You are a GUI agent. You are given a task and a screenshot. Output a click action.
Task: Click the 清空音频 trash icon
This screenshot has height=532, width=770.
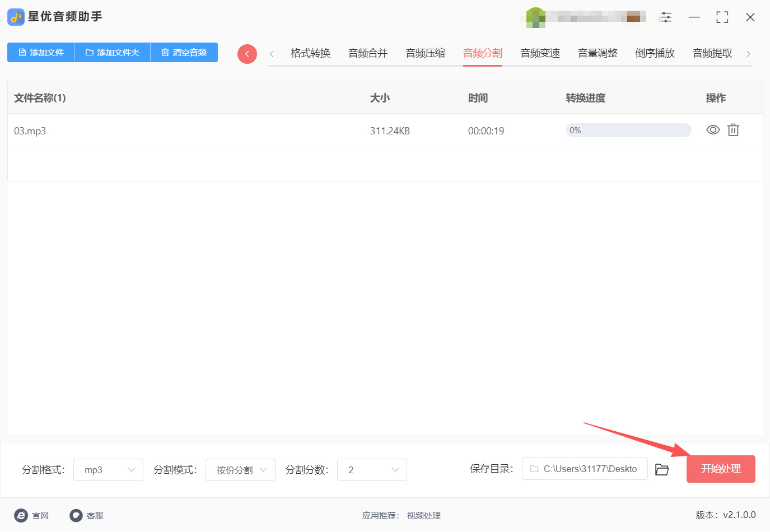[165, 52]
